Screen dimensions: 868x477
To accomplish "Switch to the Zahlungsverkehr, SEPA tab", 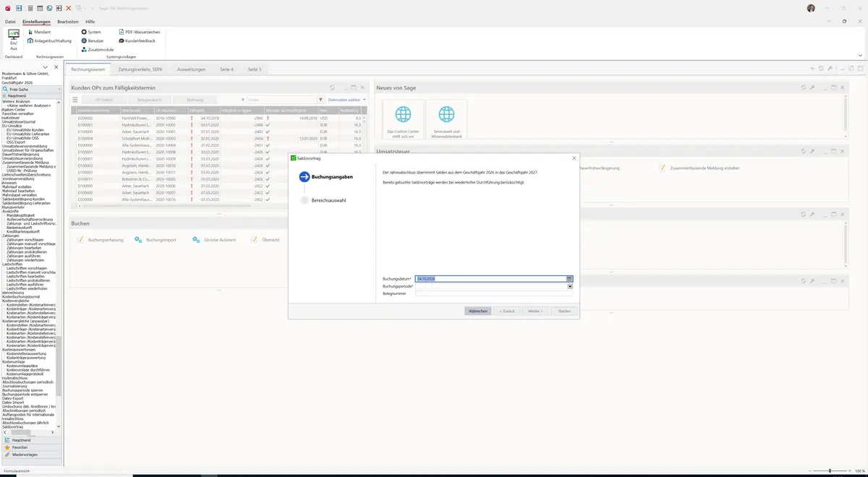I will (140, 69).
